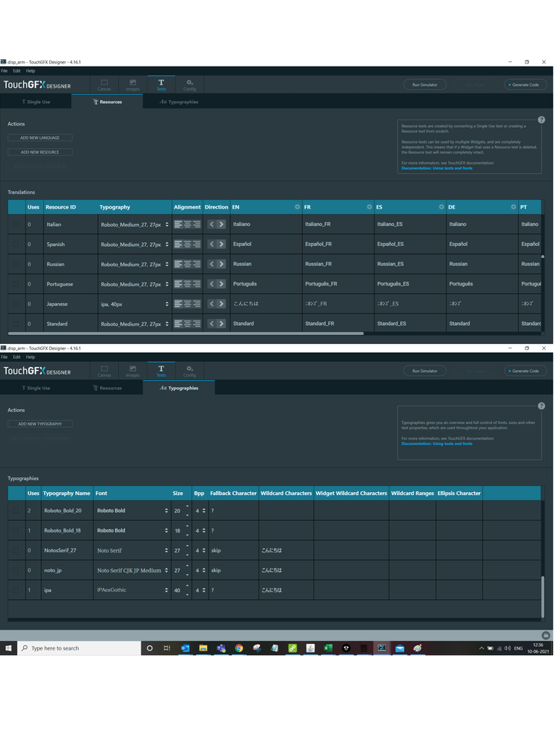This screenshot has width=560, height=747.
Task: Run Simulator in the Resources window
Action: pos(425,84)
